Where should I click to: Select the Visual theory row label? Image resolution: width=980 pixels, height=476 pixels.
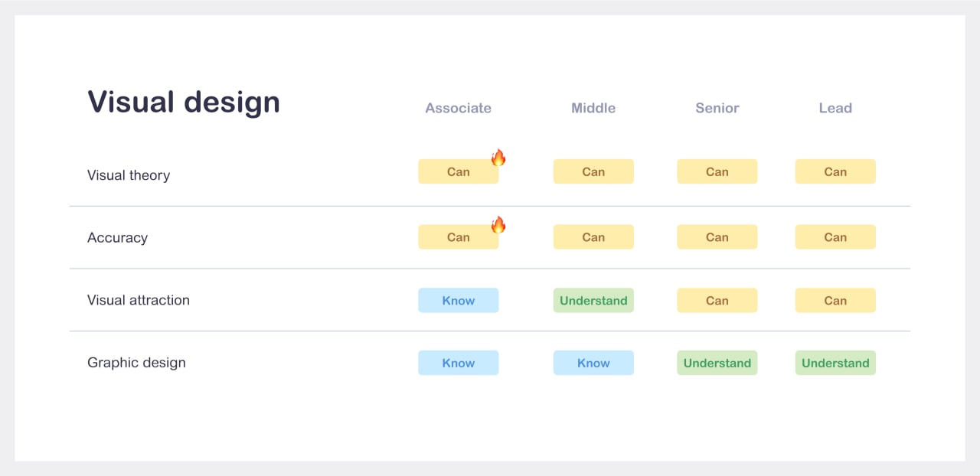click(x=129, y=175)
